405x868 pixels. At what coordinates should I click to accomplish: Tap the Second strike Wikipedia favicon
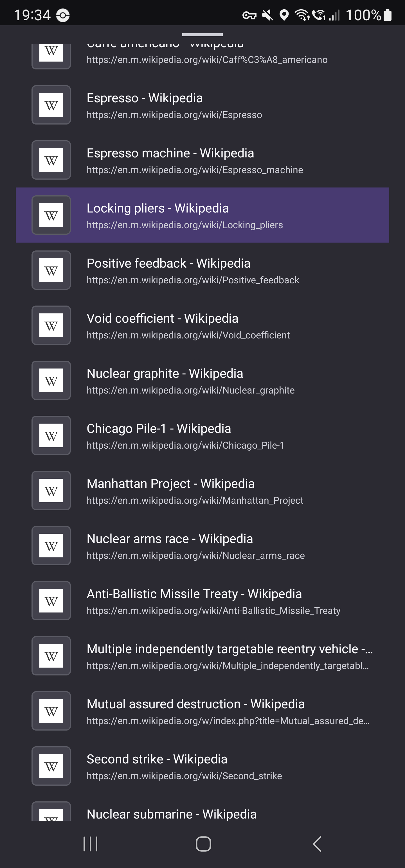coord(51,766)
